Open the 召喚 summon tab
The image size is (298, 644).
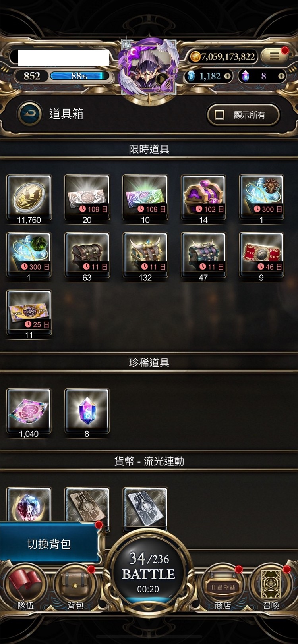click(x=271, y=587)
